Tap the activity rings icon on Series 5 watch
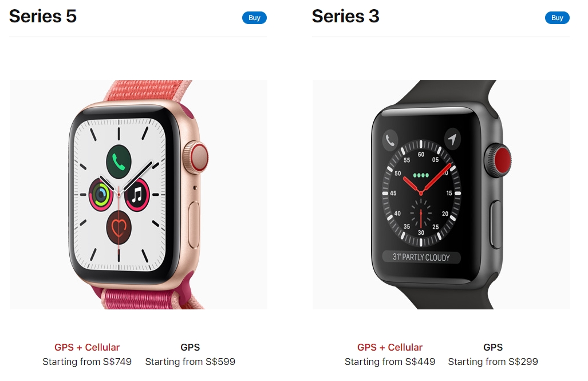Screen dimensions: 588x381 tap(101, 195)
